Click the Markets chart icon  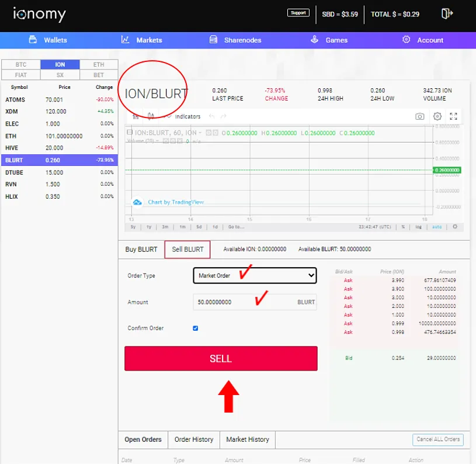(x=126, y=40)
